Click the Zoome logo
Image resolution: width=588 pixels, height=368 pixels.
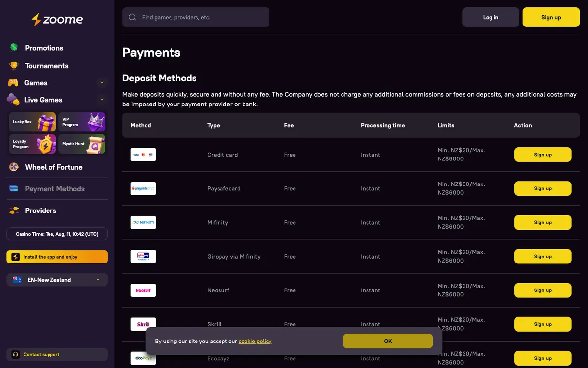coord(57,20)
